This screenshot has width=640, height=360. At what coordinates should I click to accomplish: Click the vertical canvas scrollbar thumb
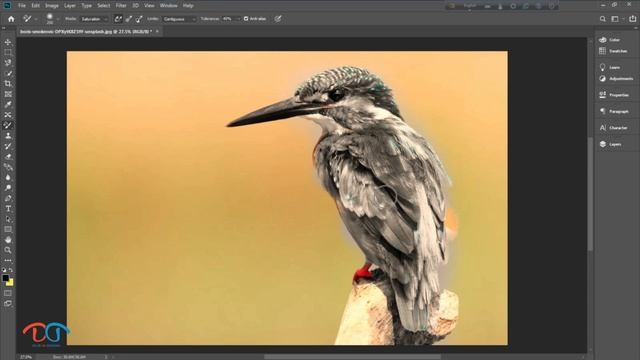(x=590, y=194)
